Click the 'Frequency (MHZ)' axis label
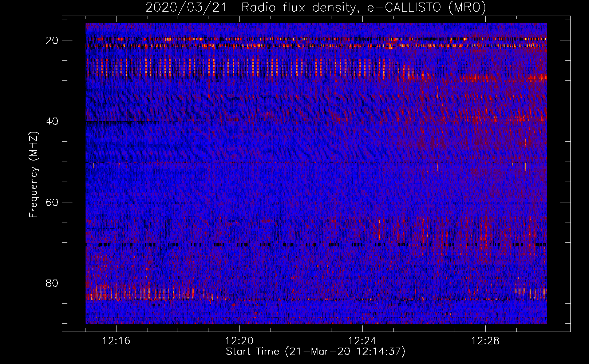 click(x=33, y=175)
